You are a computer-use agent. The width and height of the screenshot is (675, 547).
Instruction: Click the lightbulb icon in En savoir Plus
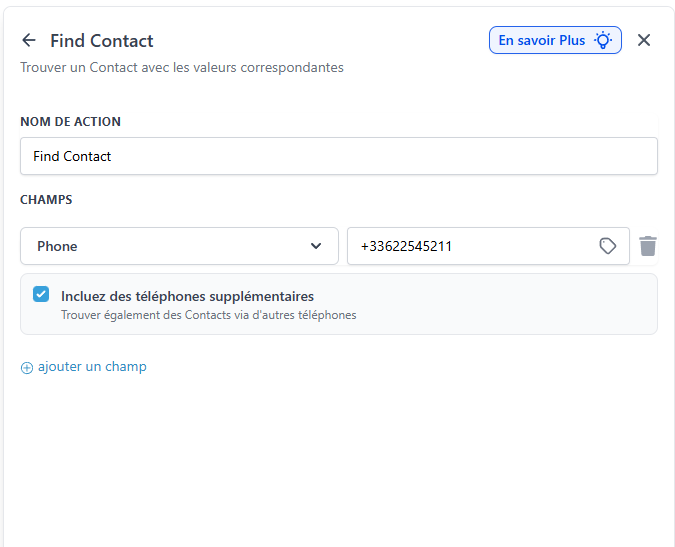point(603,40)
